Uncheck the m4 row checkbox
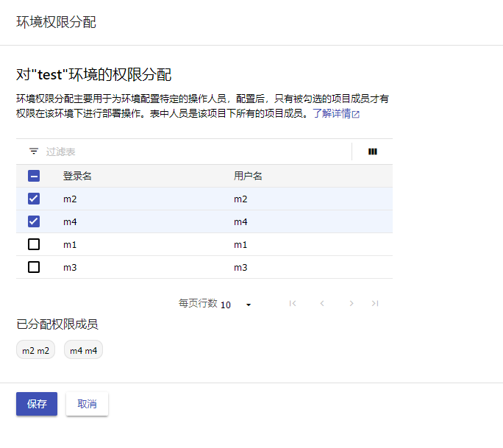This screenshot has height=448, width=503. 34,221
